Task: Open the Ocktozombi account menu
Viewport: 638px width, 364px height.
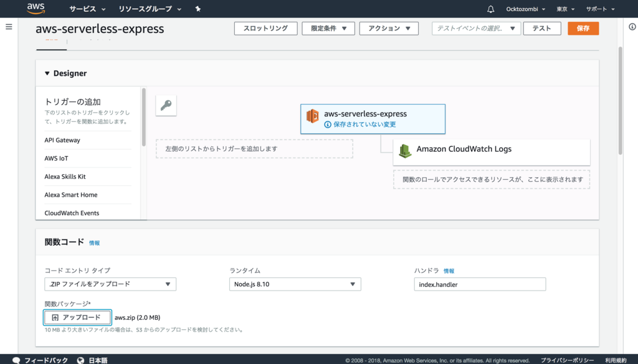Action: 525,9
